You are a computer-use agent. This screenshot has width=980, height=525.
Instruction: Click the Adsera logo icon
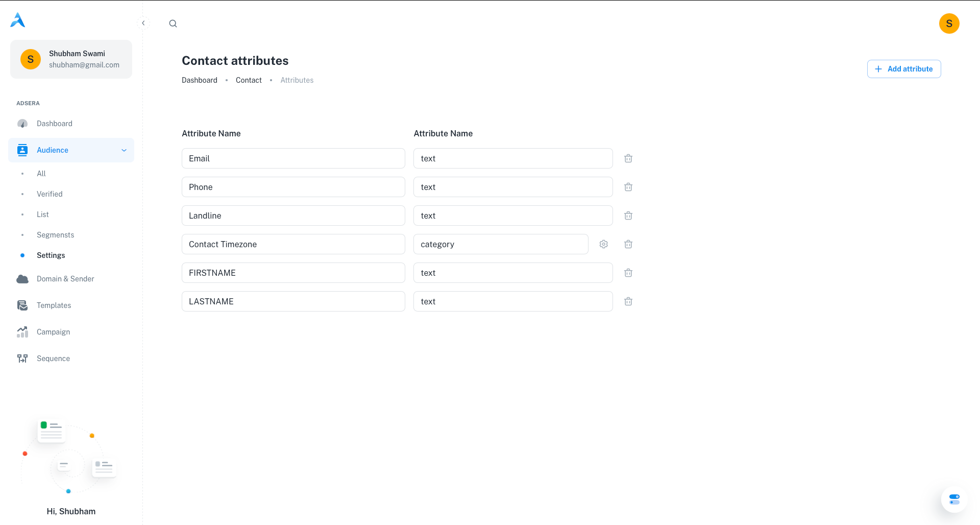tap(18, 20)
